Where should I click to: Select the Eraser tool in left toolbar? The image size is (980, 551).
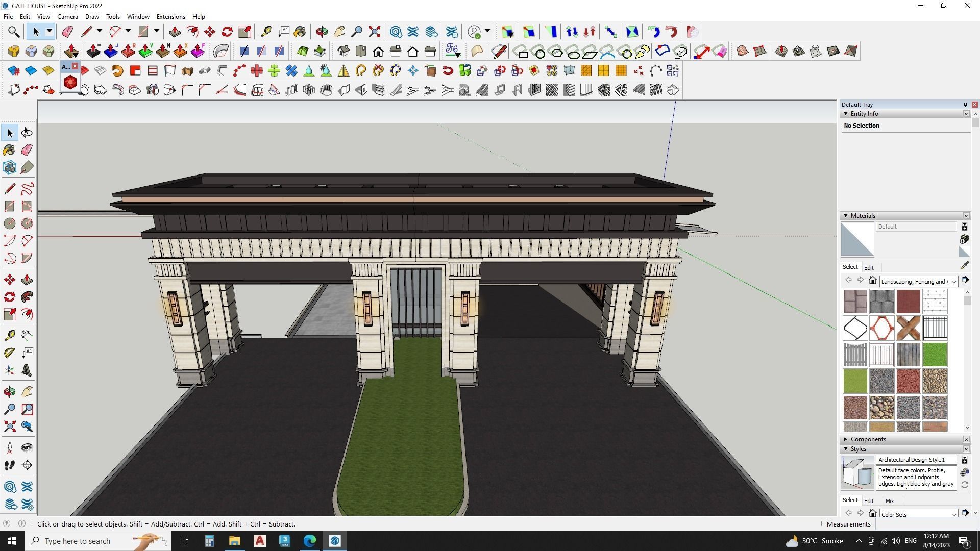[27, 150]
